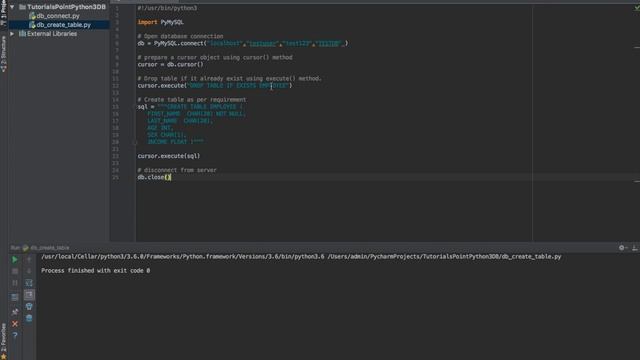Image resolution: width=640 pixels, height=360 pixels.
Task: Click the Pause output icon in Run panel
Action: tap(15, 283)
